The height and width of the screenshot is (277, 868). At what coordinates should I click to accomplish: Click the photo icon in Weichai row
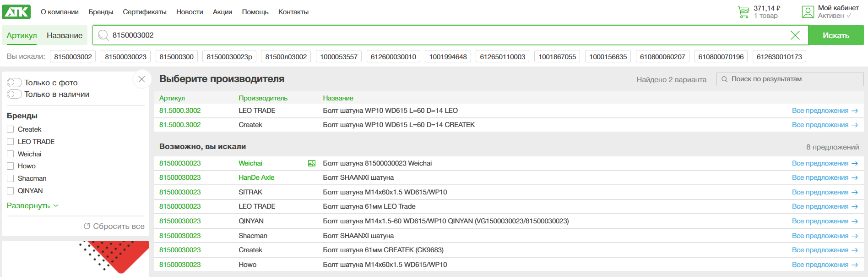click(x=312, y=163)
